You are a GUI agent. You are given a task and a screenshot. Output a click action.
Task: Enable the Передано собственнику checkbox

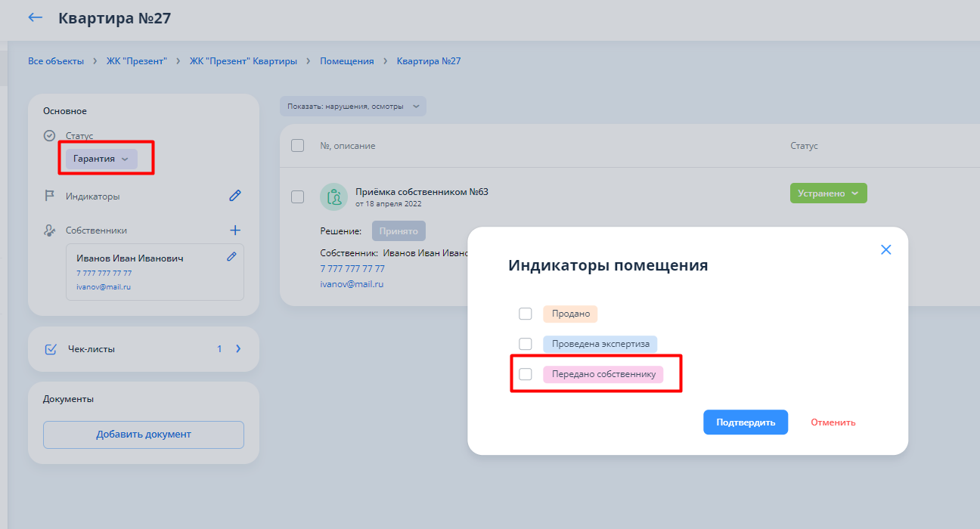(526, 374)
